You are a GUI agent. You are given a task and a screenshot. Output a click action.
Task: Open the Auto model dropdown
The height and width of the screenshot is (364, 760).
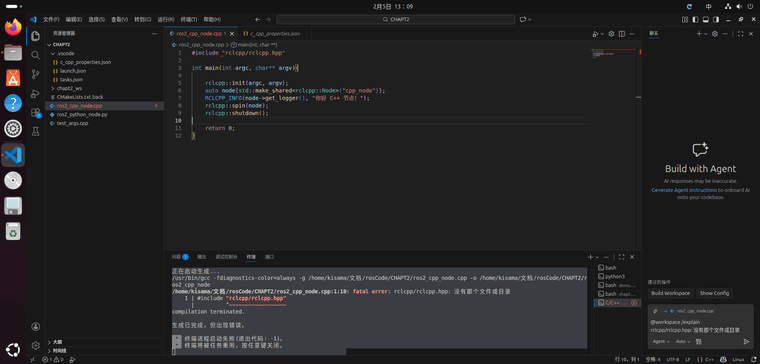[x=683, y=341]
